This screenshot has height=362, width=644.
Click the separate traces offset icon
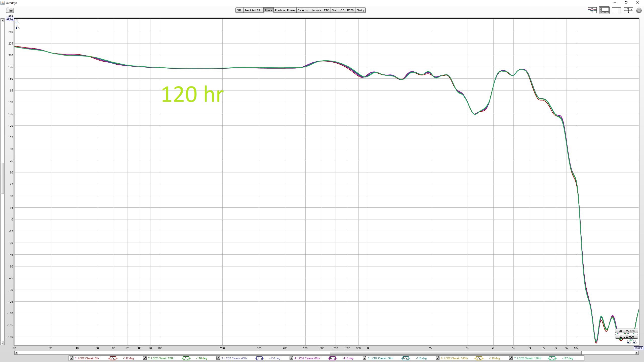(592, 10)
